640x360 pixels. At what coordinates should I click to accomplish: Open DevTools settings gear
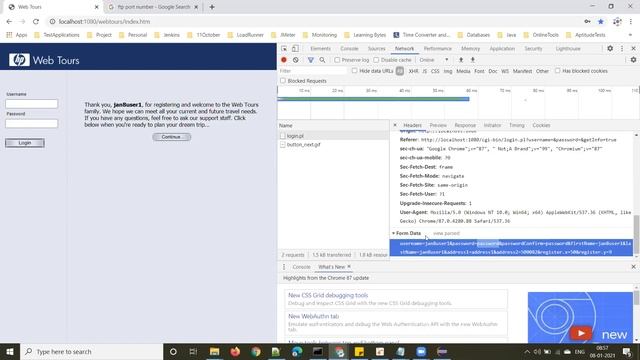tap(610, 49)
